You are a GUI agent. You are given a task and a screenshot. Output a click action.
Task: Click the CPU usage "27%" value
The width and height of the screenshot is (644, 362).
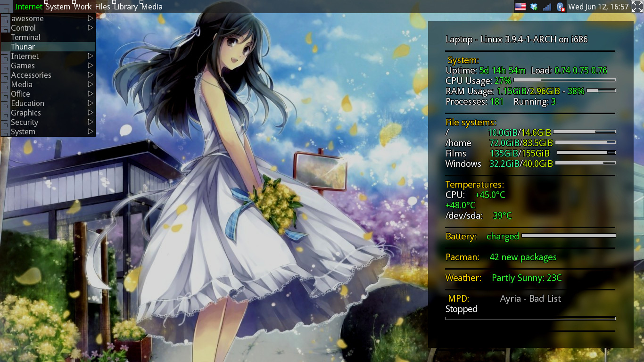(x=503, y=81)
